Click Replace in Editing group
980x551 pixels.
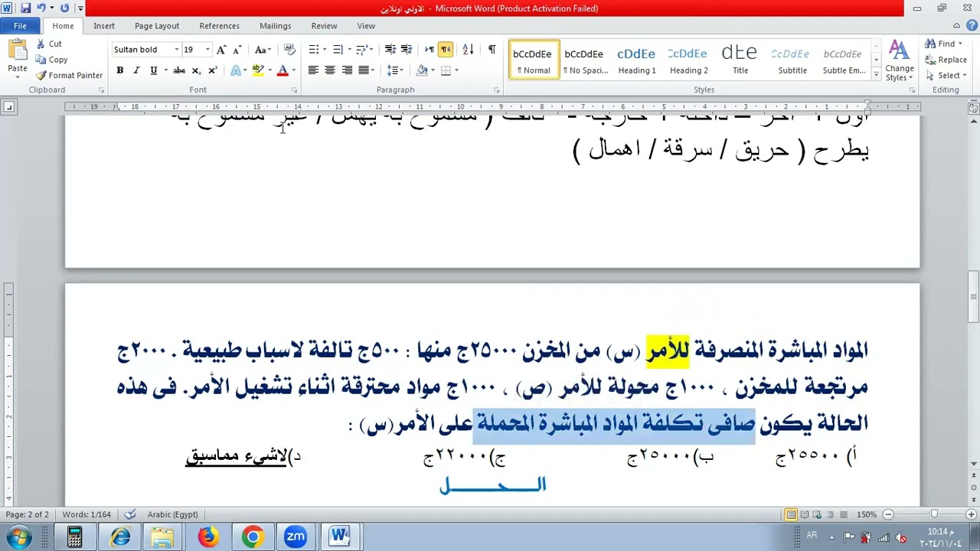coord(946,60)
